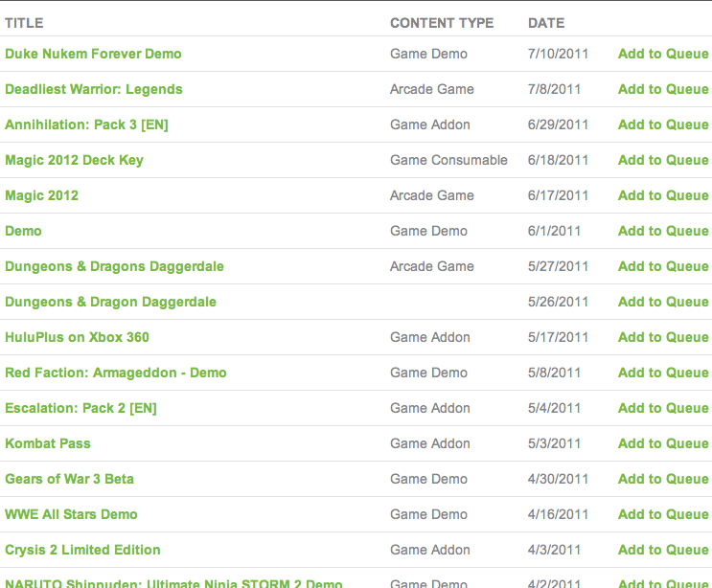Sort by the TITLE column header
The image size is (712, 588).
point(24,23)
